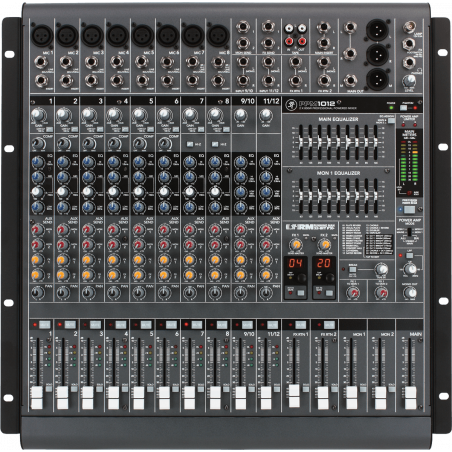
Task: Enable the channel 7 Hi-Z switch
Action: coord(190,144)
